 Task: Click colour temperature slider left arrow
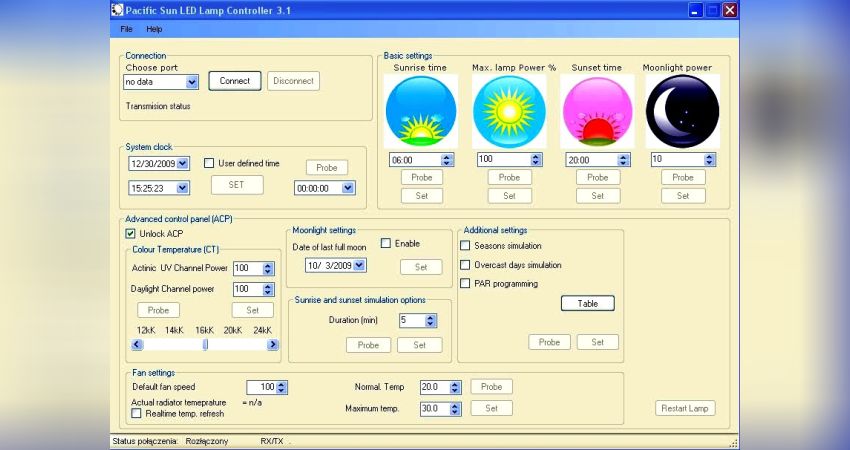[x=137, y=344]
